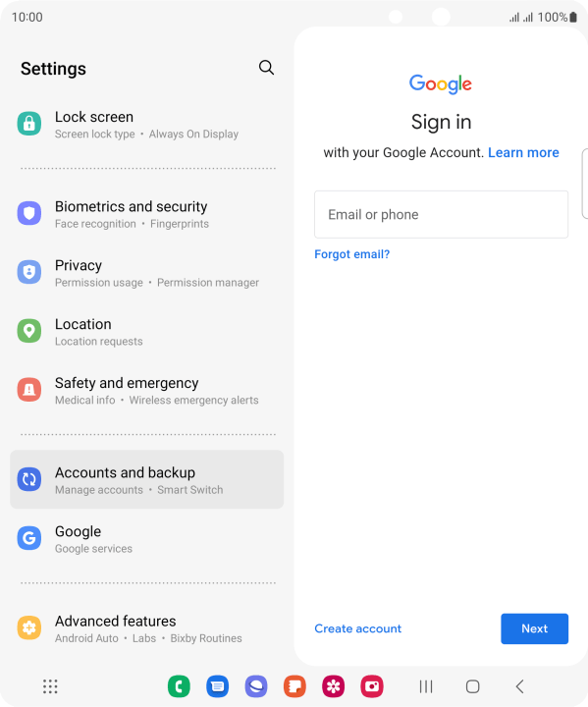Launch the Samsung Internet browser icon
This screenshot has width=588, height=707.
[256, 686]
